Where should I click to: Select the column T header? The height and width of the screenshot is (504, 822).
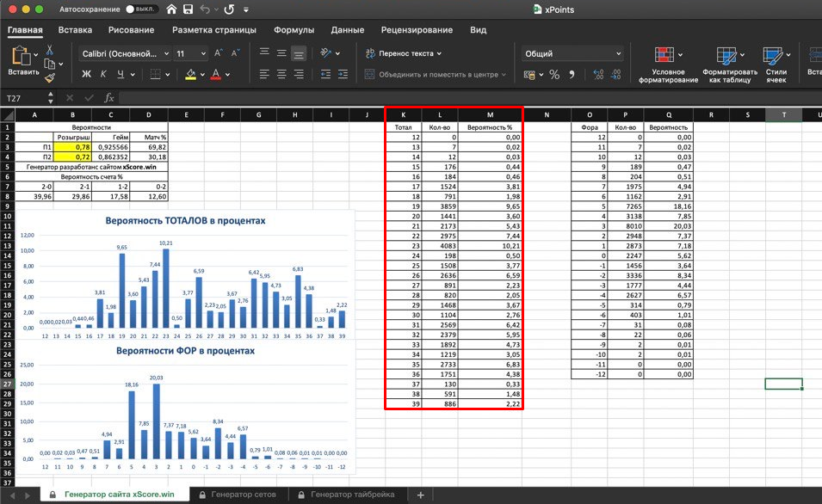784,114
